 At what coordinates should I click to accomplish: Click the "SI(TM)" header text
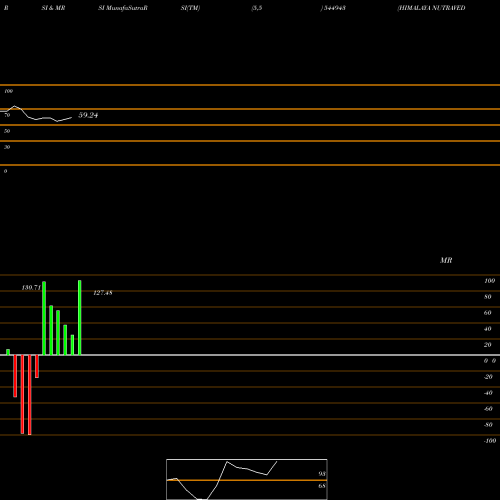coord(190,8)
